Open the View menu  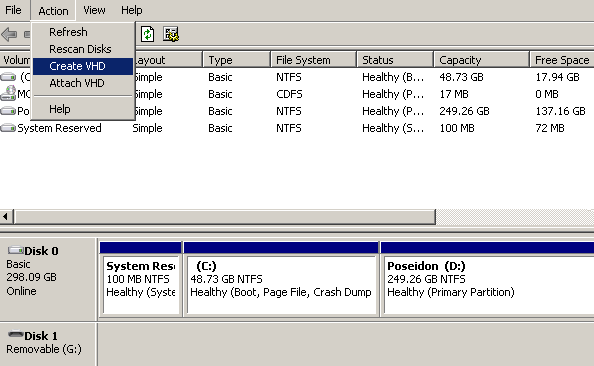coord(94,10)
